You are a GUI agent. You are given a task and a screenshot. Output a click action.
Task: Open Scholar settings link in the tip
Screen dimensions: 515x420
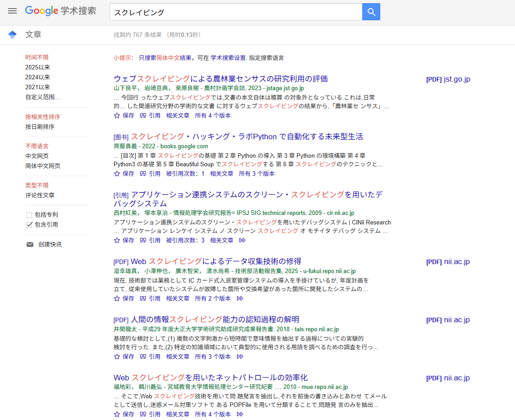(x=228, y=58)
